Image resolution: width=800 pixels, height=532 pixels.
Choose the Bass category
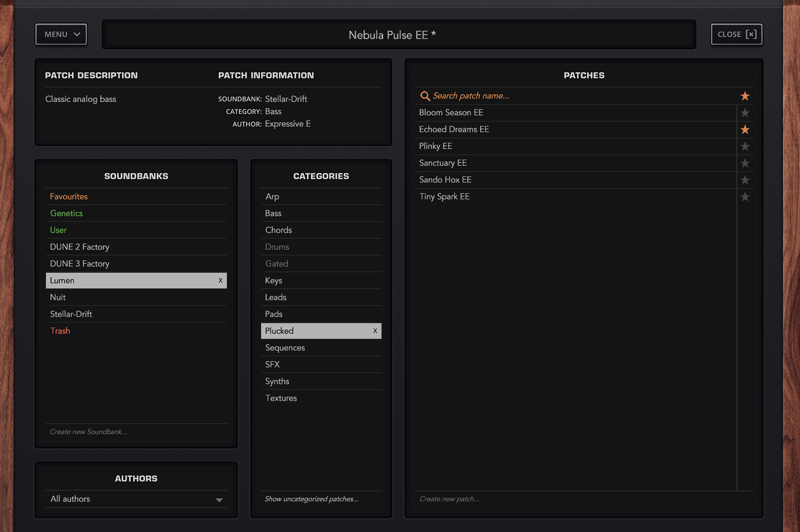273,213
